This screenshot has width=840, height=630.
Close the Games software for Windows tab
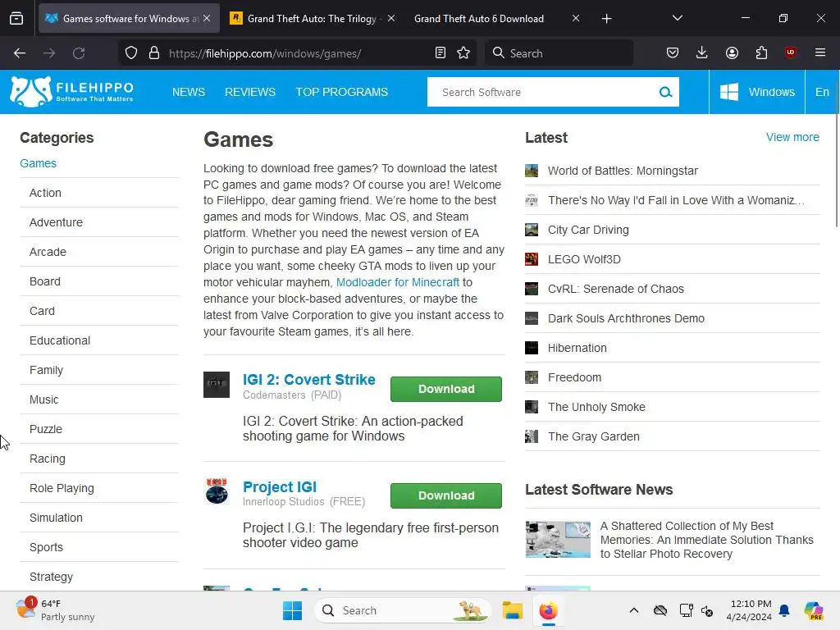[207, 18]
